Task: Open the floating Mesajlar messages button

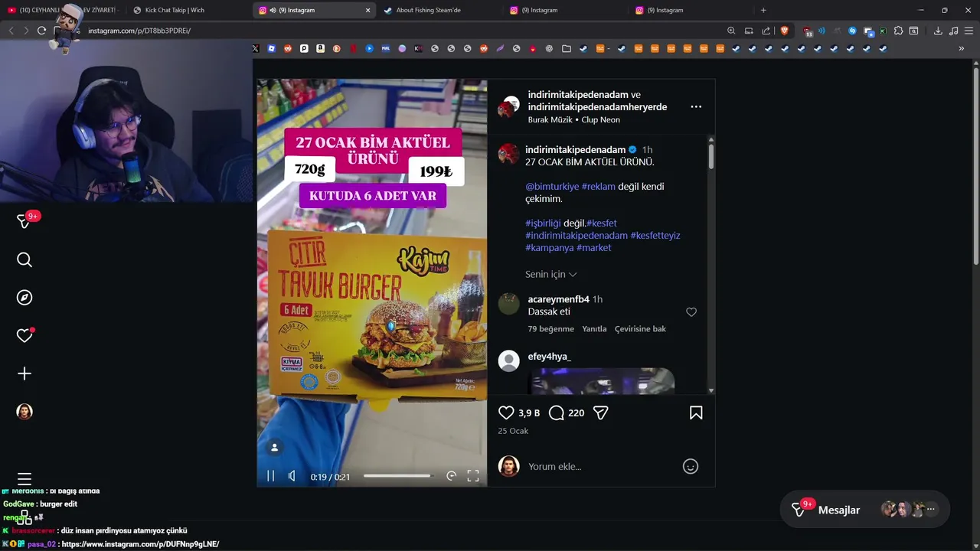Action: pos(865,510)
